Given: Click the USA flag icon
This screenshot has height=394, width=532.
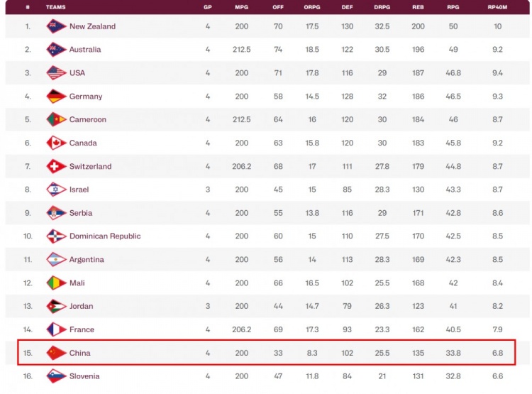Looking at the screenshot, I should (x=56, y=73).
